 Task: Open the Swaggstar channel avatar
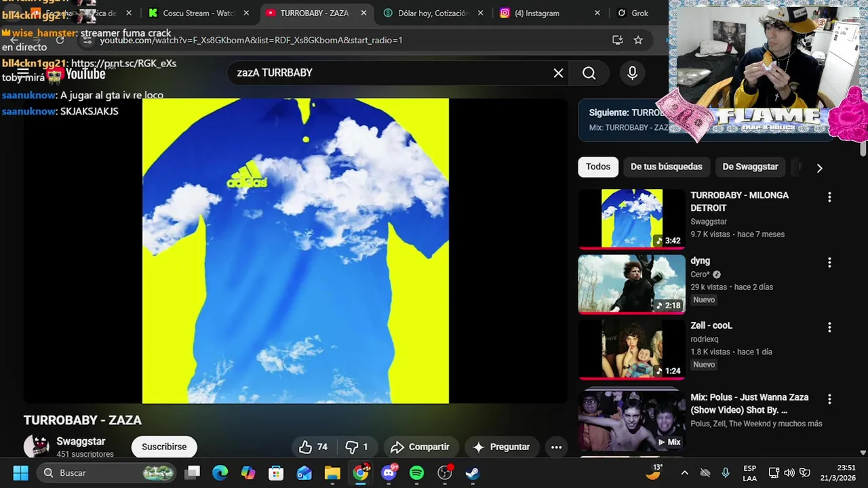coord(36,447)
